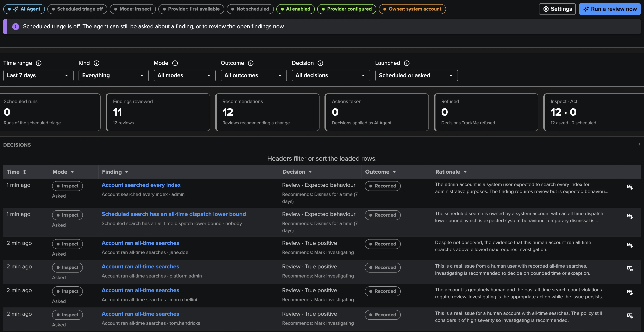Viewport: 644px width, 332px height.
Task: Click the Launched info icon
Action: pos(407,63)
